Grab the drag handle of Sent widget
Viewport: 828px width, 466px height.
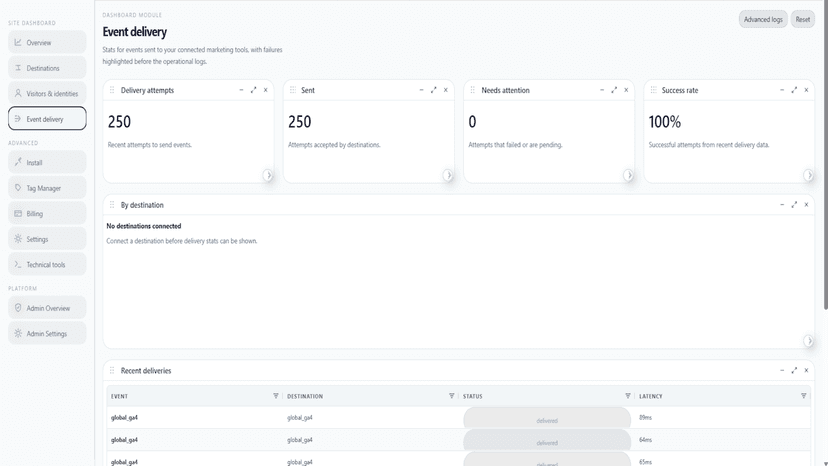(x=293, y=90)
